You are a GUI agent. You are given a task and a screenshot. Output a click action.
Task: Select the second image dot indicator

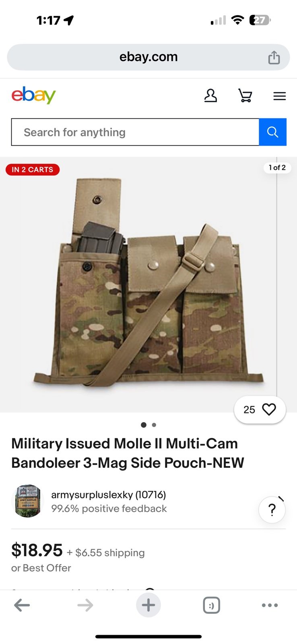(154, 425)
